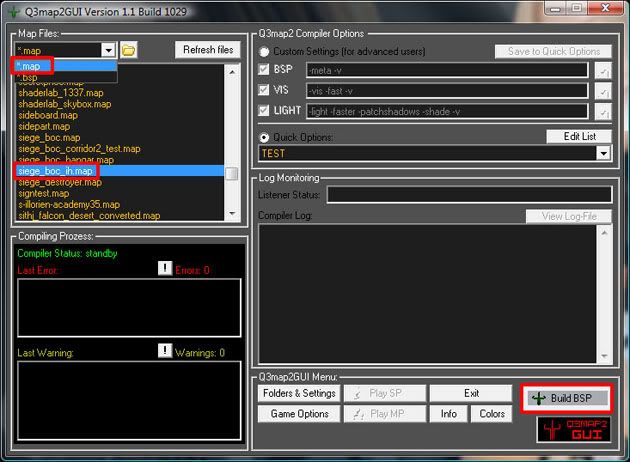The height and width of the screenshot is (462, 630).
Task: Click the BSP parameters input field
Action: pyautogui.click(x=447, y=71)
